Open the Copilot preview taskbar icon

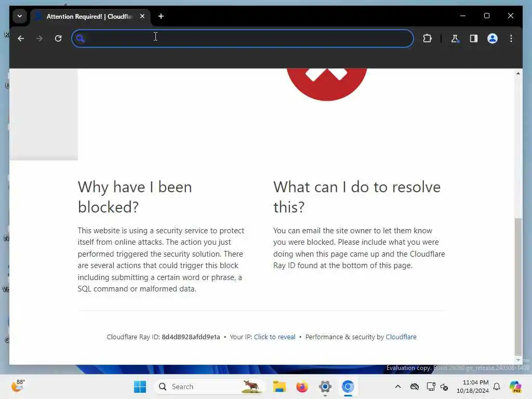coord(515,387)
